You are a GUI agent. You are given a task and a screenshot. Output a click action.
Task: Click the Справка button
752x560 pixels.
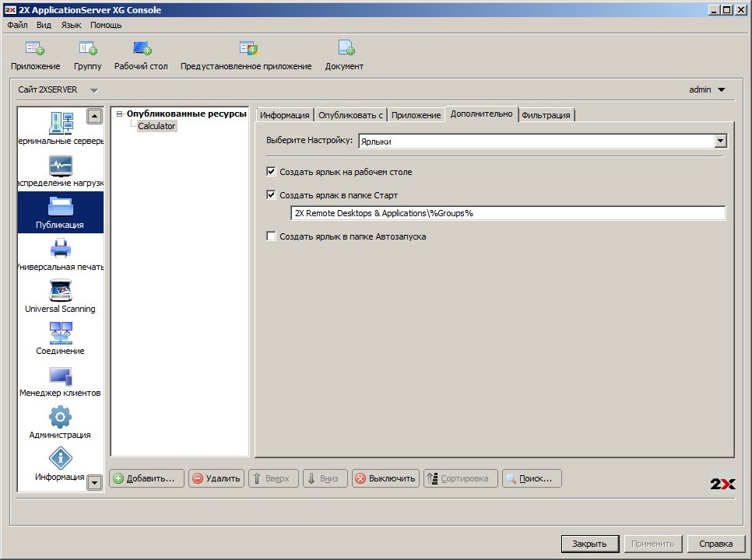point(715,544)
